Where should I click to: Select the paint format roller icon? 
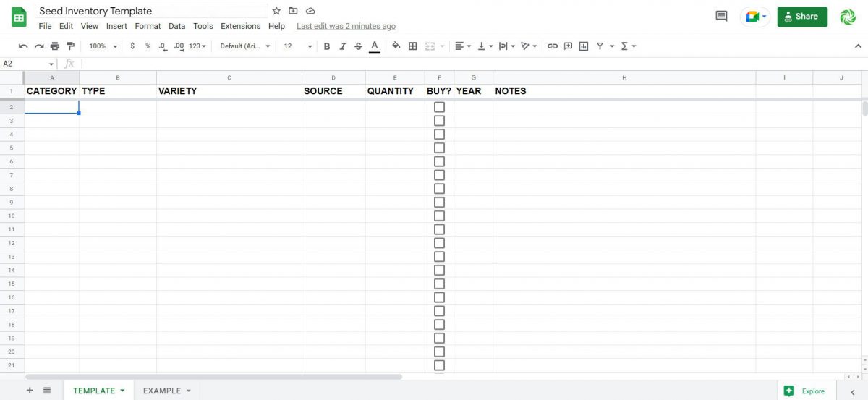(70, 46)
